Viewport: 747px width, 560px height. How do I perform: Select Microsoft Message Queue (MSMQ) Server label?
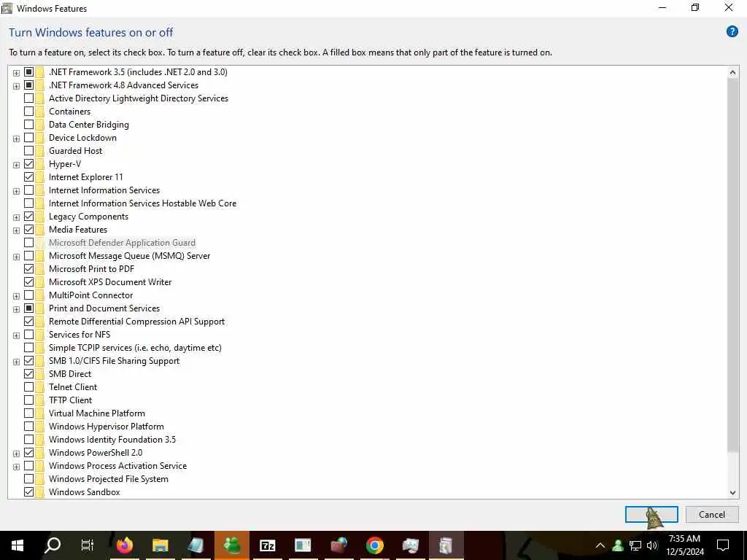click(x=130, y=256)
